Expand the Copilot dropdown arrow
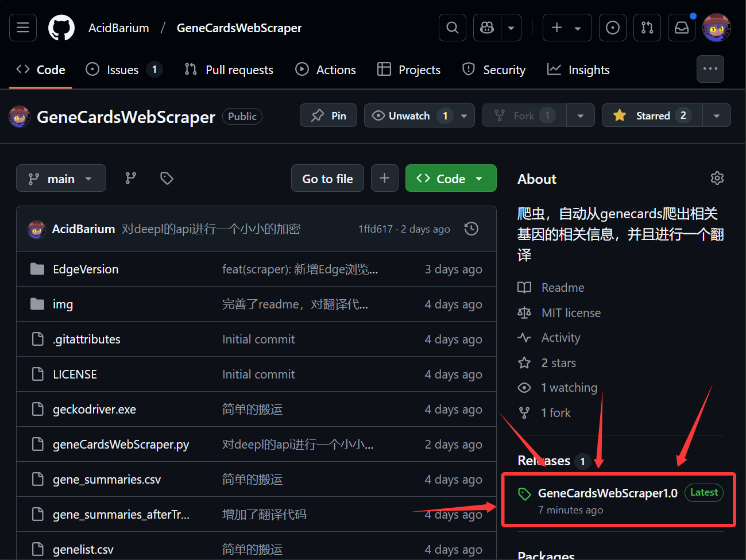This screenshot has width=746, height=560. 511,28
